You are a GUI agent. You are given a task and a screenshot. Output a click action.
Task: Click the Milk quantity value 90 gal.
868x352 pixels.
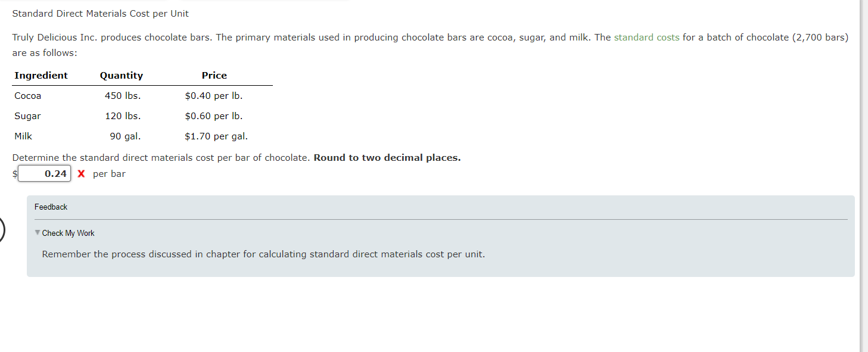[x=125, y=136]
